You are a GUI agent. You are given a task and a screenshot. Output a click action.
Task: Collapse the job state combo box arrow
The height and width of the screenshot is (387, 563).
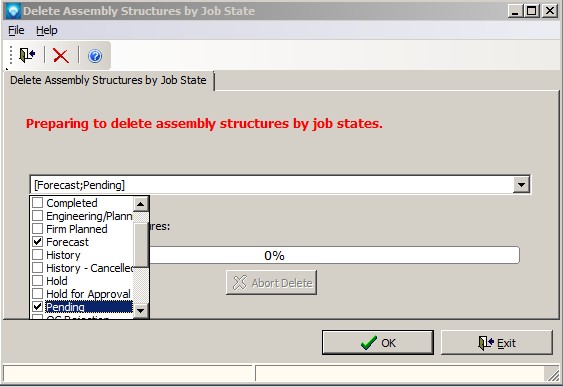(x=521, y=185)
